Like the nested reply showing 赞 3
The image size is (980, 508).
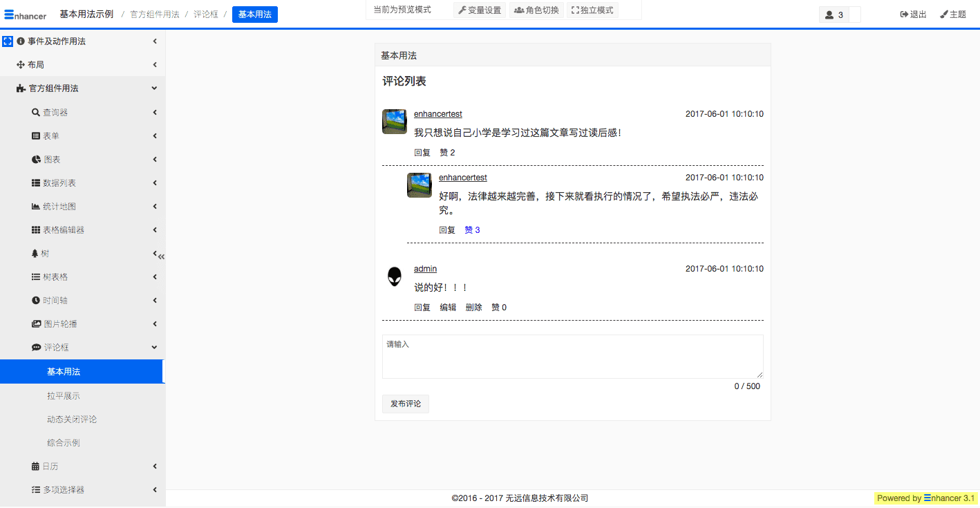pyautogui.click(x=472, y=230)
